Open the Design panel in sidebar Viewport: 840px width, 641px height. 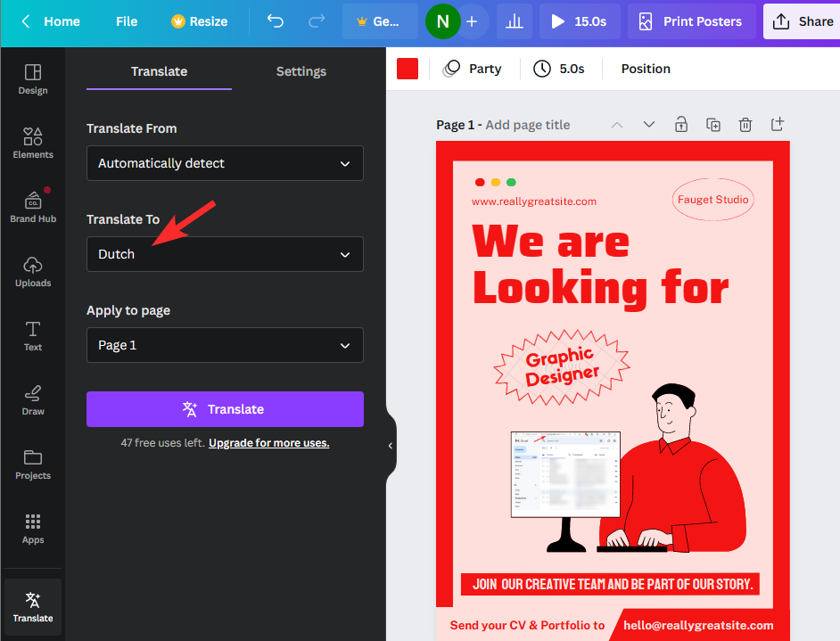tap(33, 78)
